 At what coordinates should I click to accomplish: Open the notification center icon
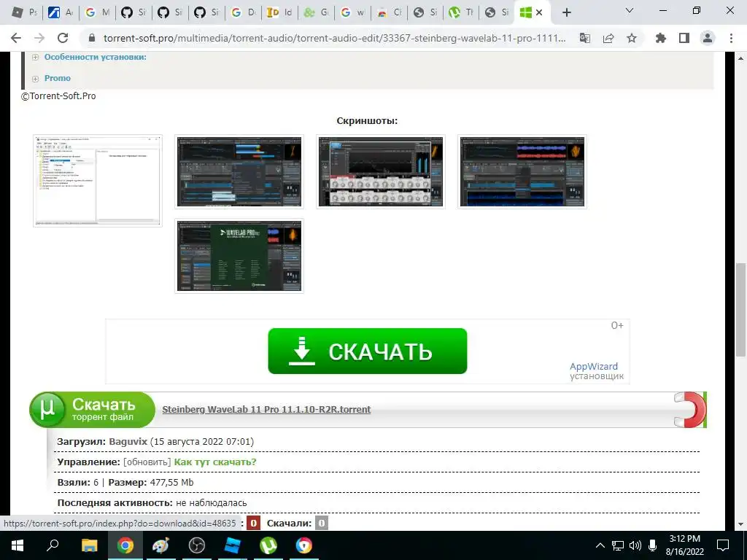tap(723, 545)
